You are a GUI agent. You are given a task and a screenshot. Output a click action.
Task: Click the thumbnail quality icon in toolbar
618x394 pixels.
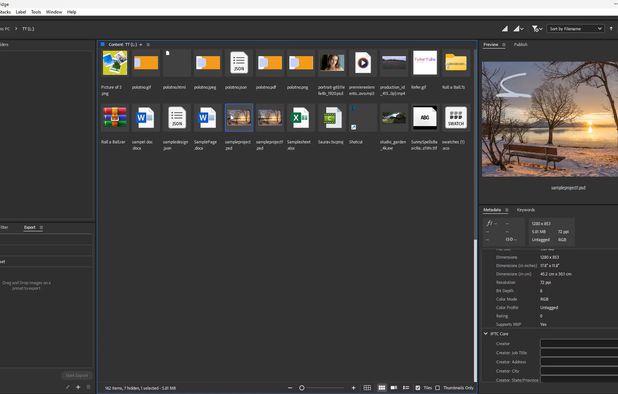click(x=504, y=29)
